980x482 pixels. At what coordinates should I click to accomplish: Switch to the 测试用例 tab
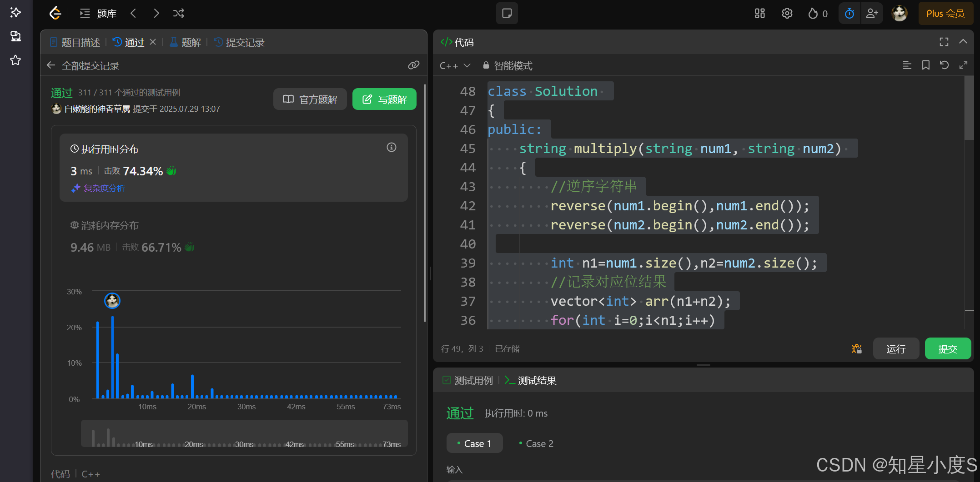point(468,381)
